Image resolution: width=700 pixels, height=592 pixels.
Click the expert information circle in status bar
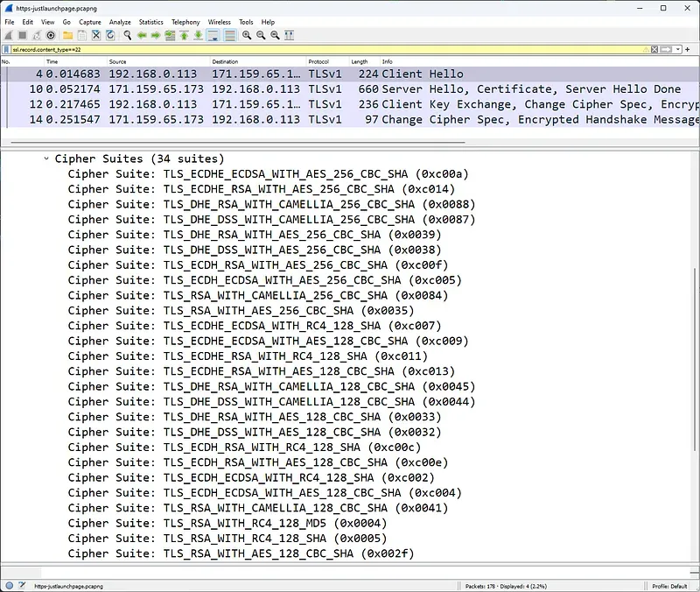(x=10, y=586)
